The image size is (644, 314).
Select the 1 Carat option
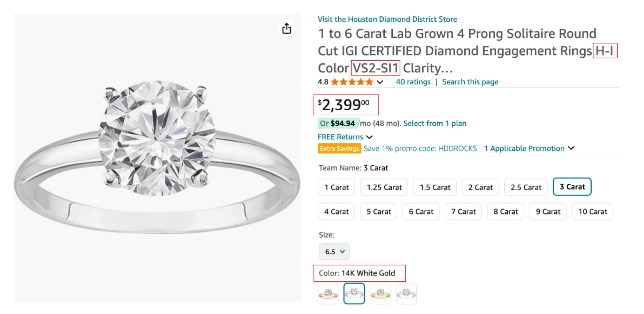coord(336,187)
